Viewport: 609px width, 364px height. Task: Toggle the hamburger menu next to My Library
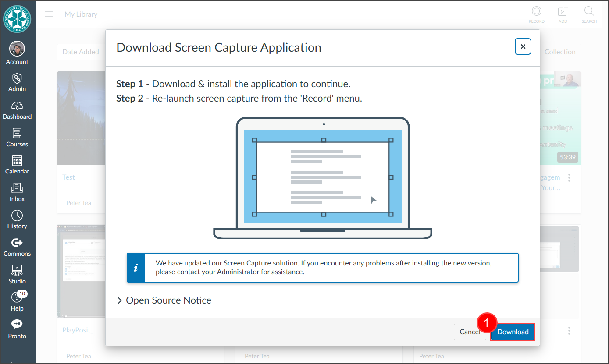tap(49, 14)
